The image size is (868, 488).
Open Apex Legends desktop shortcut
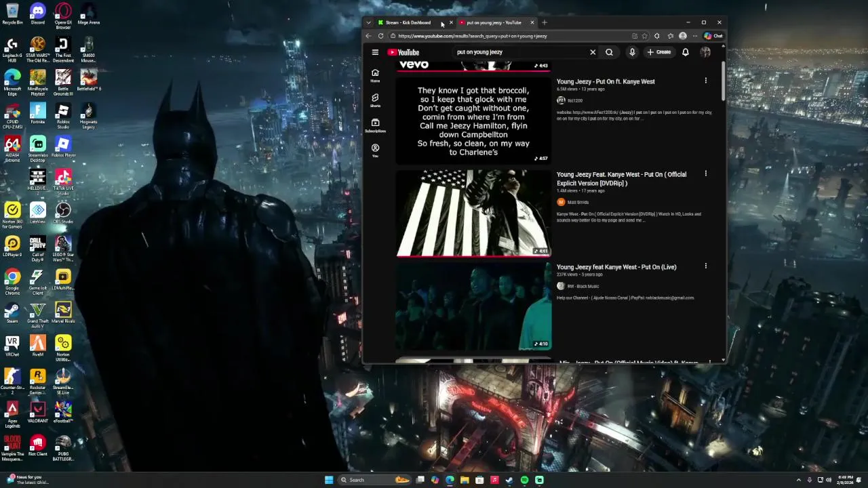tap(12, 414)
